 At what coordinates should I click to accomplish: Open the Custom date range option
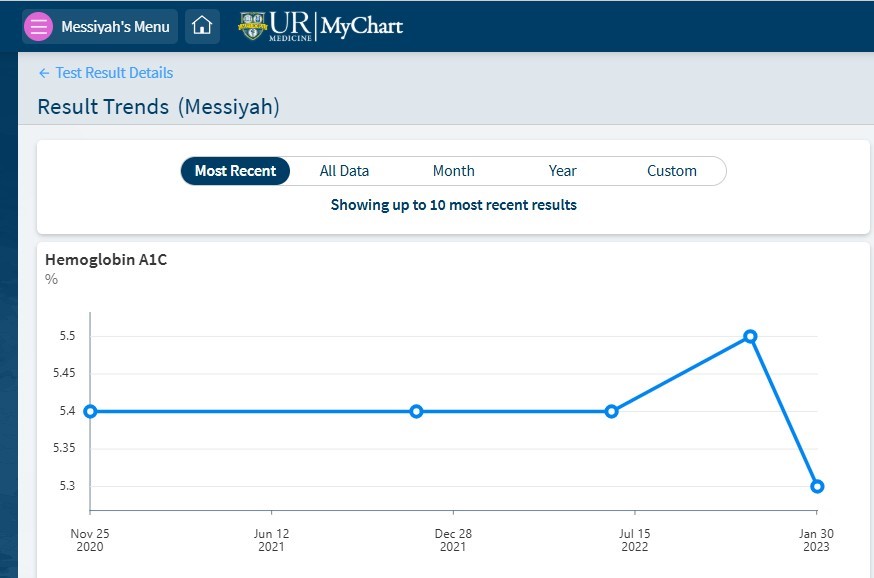pos(672,171)
